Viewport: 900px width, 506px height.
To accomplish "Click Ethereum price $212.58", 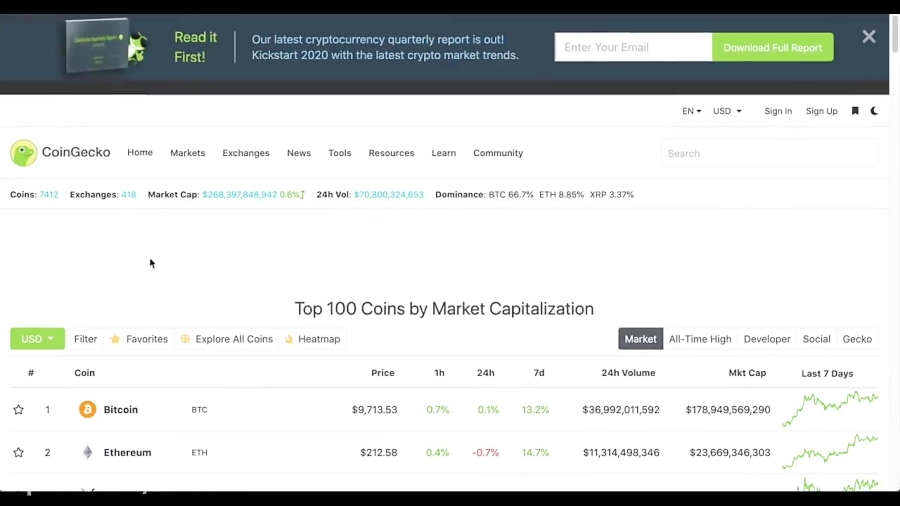I will pos(378,453).
